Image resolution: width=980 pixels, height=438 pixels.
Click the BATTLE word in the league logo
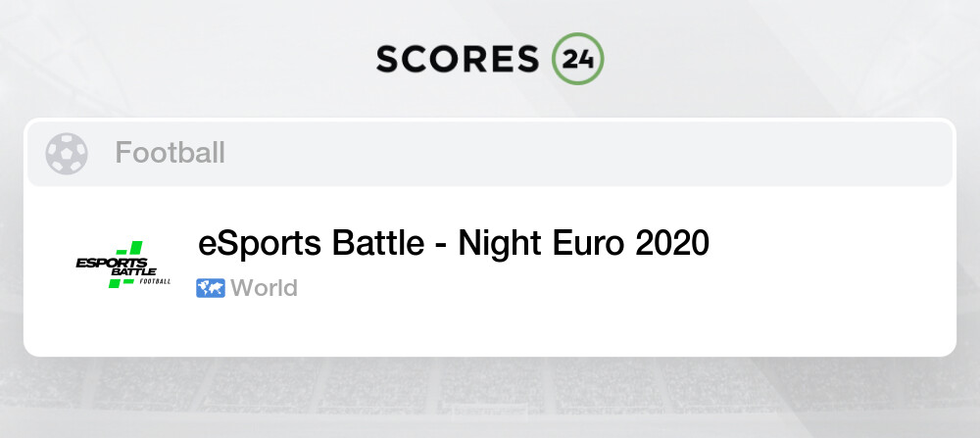tap(133, 272)
